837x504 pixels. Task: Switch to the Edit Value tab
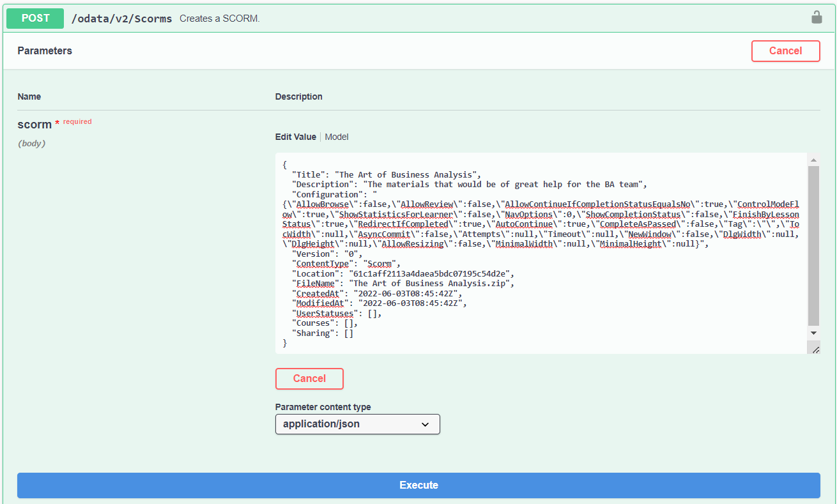coord(295,137)
